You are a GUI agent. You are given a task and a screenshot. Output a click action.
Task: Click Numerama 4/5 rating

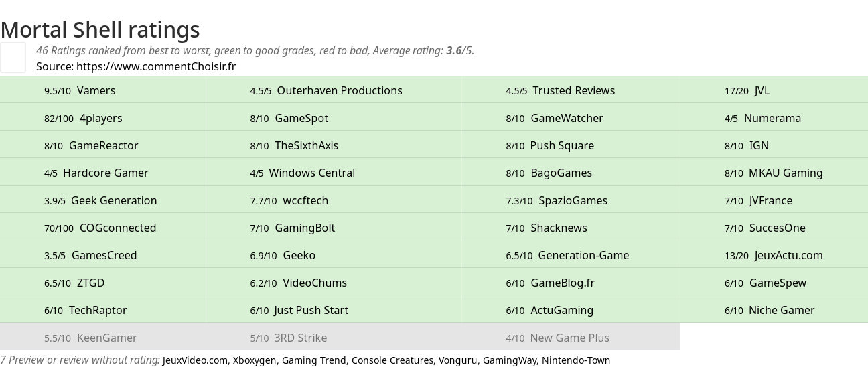(763, 118)
